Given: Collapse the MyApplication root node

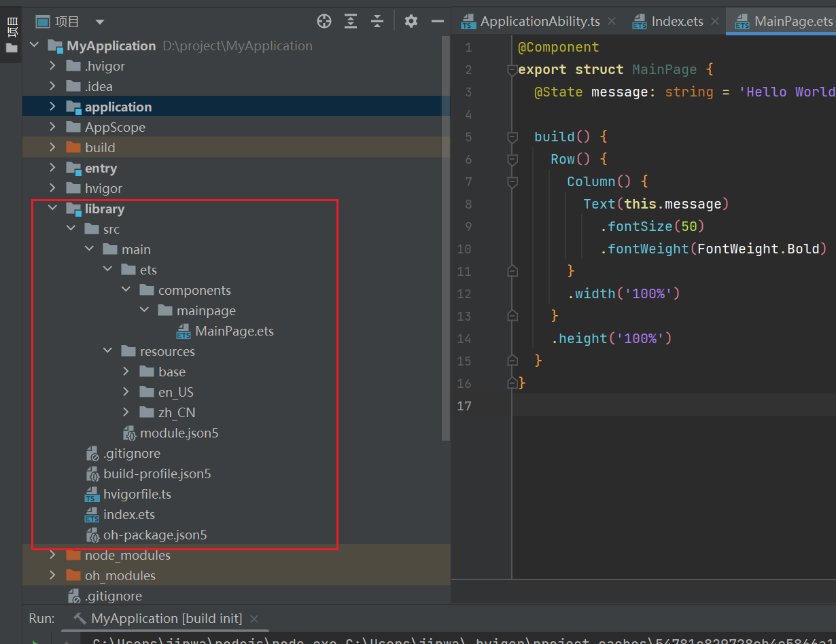Looking at the screenshot, I should [34, 46].
